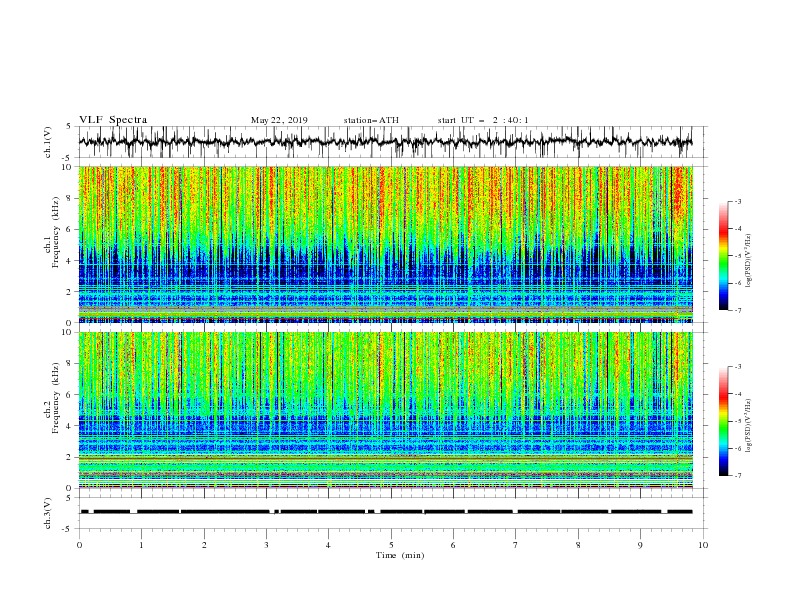The height and width of the screenshot is (612, 792).
Task: Click the lower color scale bar
Action: [x=723, y=421]
